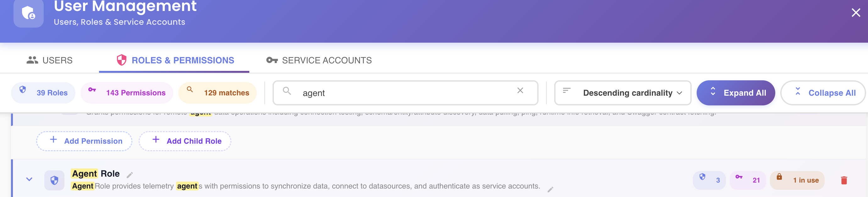Close the User Management dialog
This screenshot has width=868, height=197.
(x=855, y=13)
